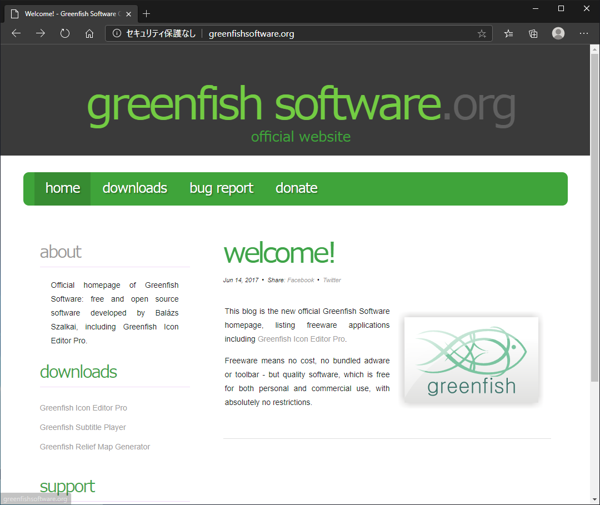Minimize the browser window
Screen dimensions: 600x505
535,8
